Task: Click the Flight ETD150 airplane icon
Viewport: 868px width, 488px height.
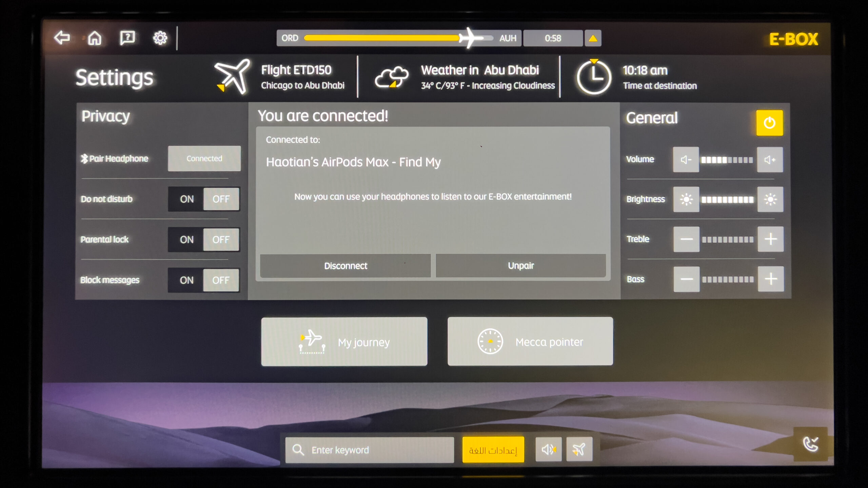Action: click(x=233, y=77)
